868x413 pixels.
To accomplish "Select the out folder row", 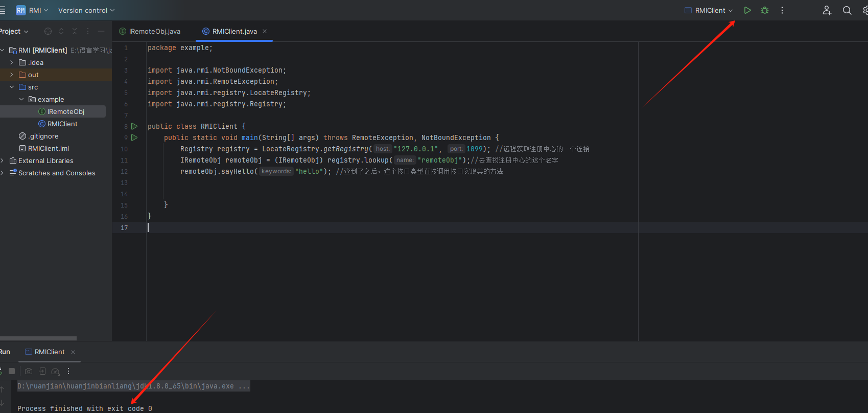I will coord(56,75).
